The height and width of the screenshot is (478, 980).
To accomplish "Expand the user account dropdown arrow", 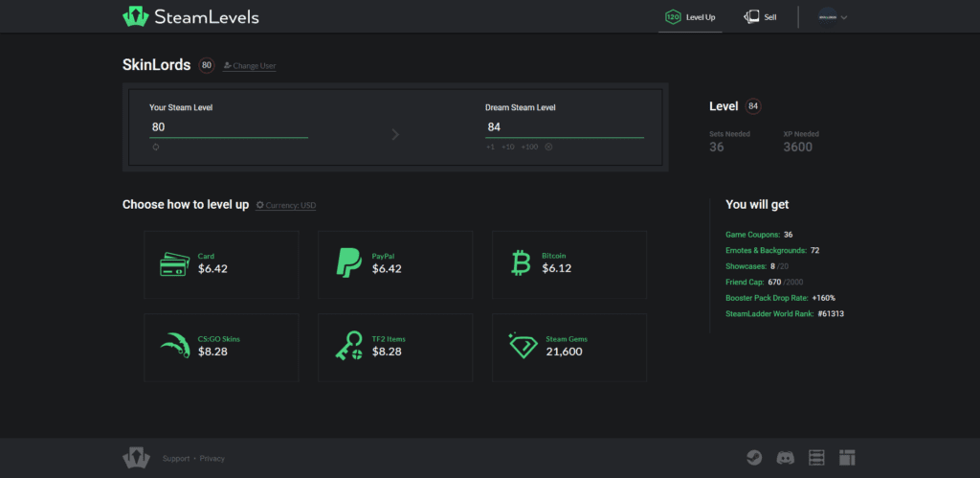I will pyautogui.click(x=844, y=17).
